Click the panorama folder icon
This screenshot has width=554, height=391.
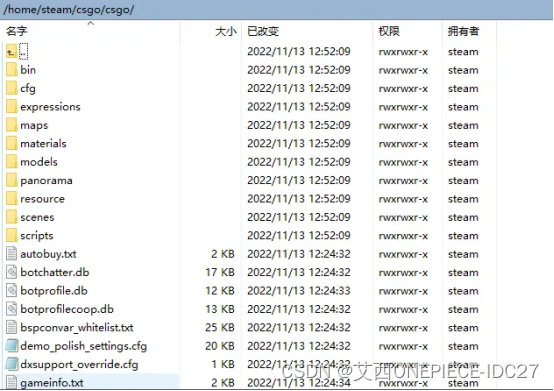click(x=11, y=180)
